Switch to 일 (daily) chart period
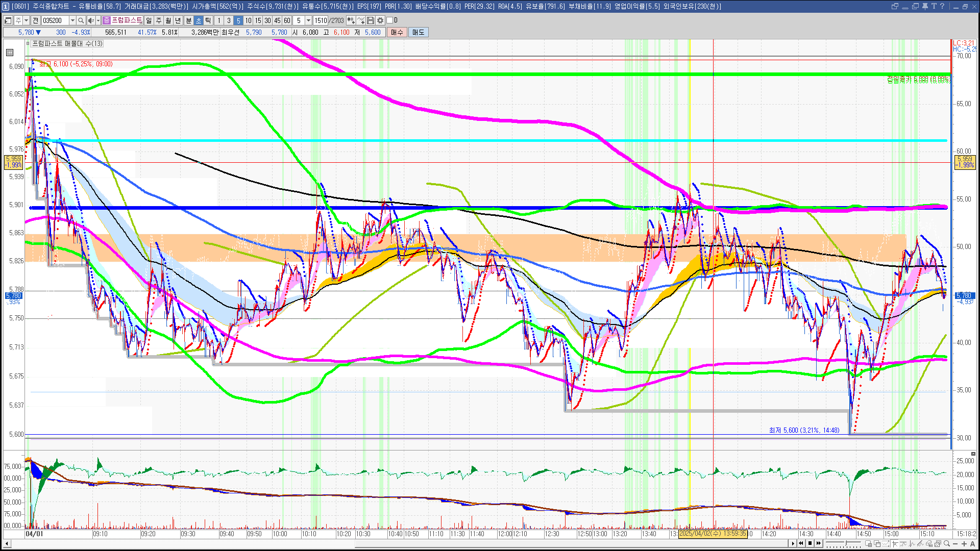 click(x=149, y=20)
